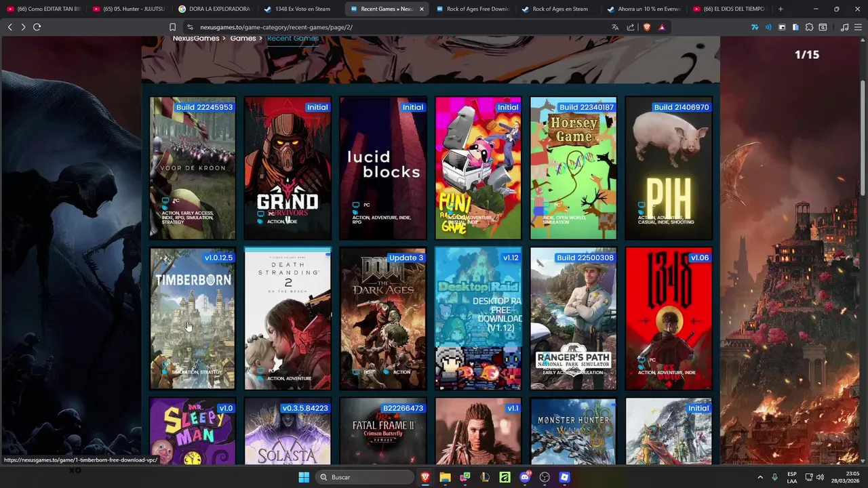Open Brave browser from the taskbar
Viewport: 868px width, 488px height.
point(425,477)
